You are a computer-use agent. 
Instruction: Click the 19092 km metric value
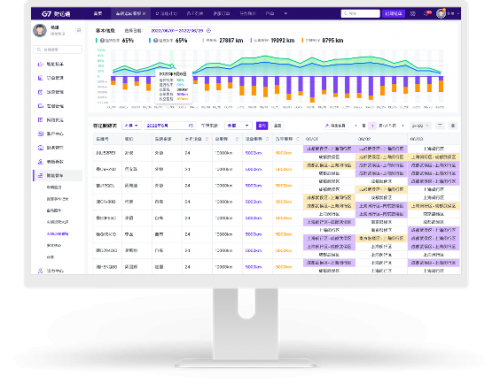[283, 40]
